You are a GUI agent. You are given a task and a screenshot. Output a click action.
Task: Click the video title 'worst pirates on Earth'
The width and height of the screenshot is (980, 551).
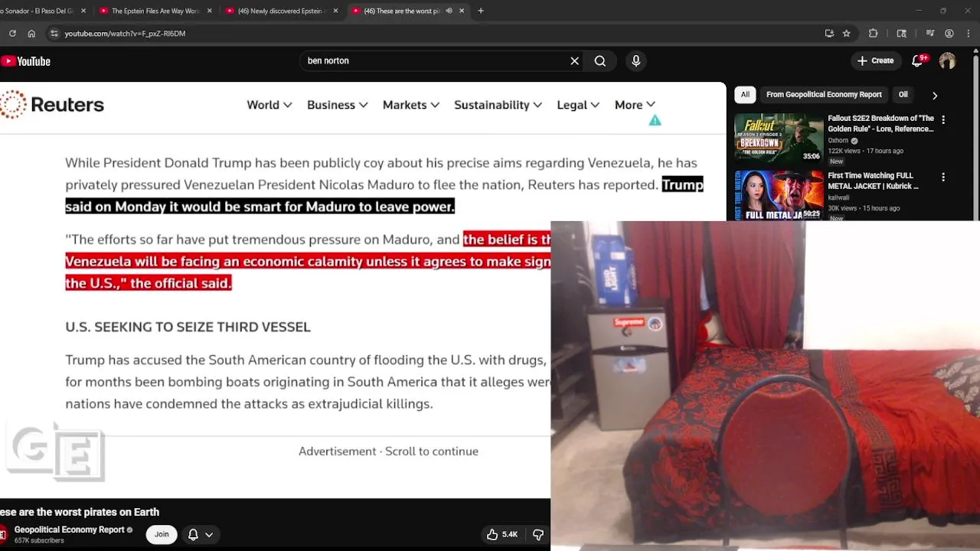click(80, 512)
